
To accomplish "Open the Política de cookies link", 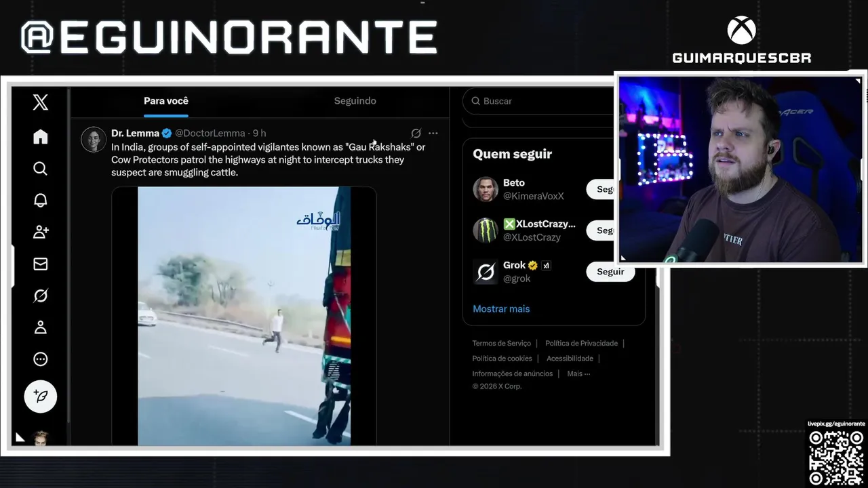I will coord(502,359).
